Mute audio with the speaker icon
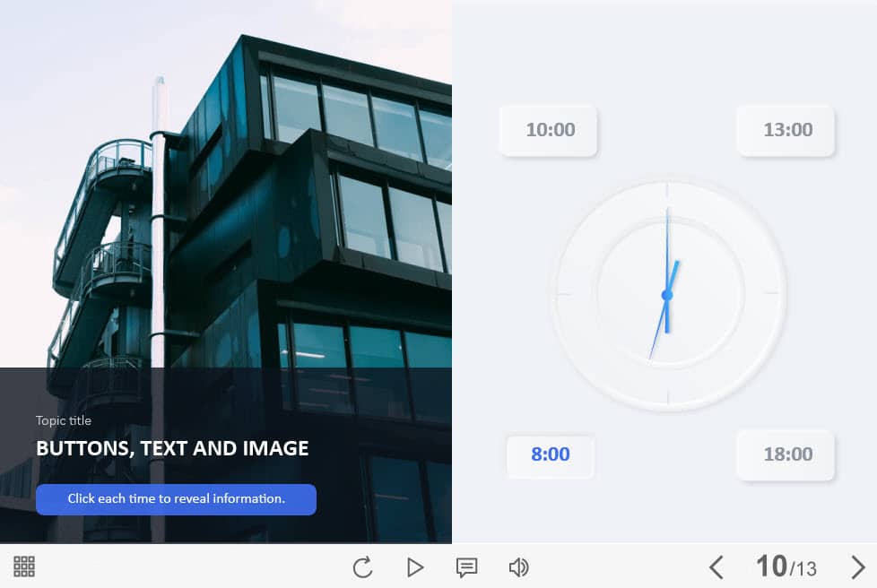This screenshot has height=588, width=877. (518, 566)
